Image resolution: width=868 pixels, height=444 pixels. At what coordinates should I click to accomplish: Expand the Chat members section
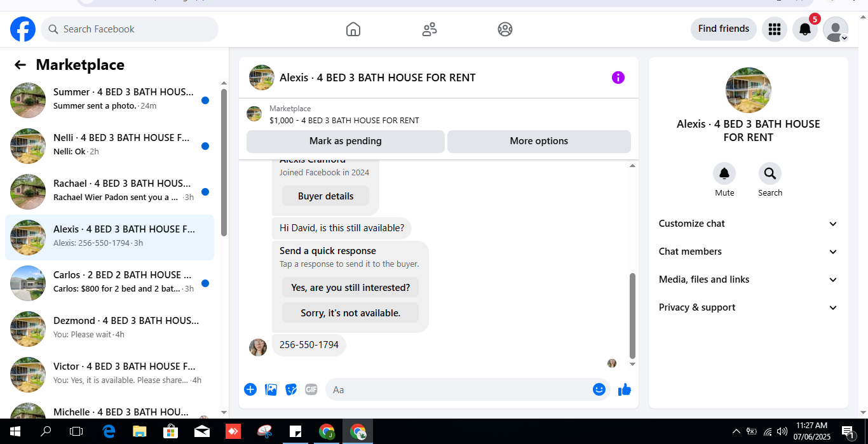coord(749,252)
